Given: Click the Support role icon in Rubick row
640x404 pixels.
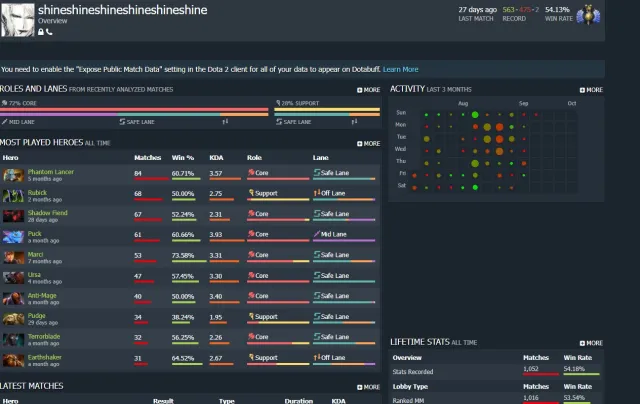Looking at the screenshot, I should coord(251,193).
